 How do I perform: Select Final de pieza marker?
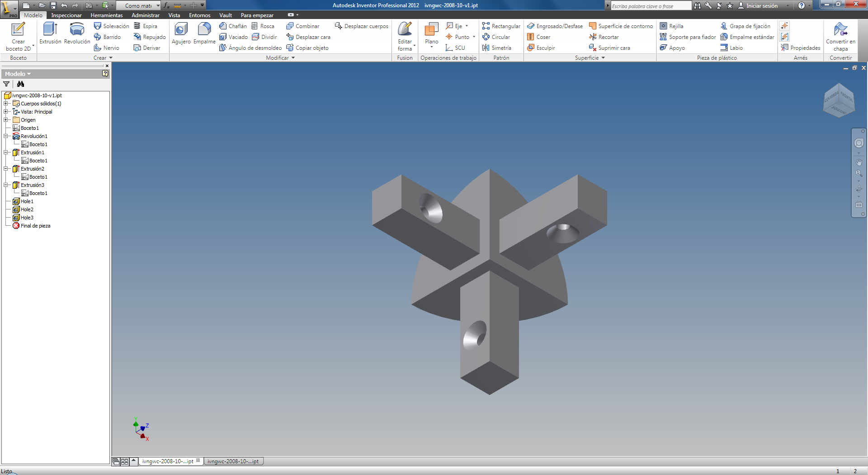pyautogui.click(x=35, y=226)
